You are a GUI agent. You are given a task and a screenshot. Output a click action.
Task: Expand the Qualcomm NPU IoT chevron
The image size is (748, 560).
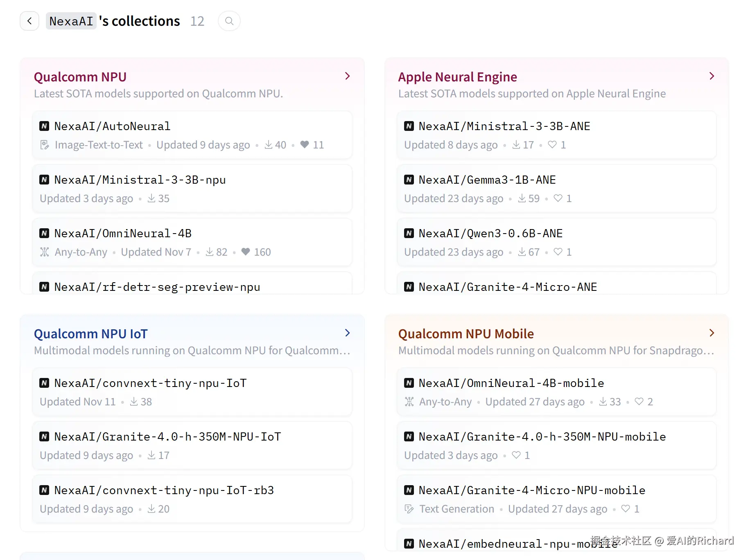click(347, 333)
